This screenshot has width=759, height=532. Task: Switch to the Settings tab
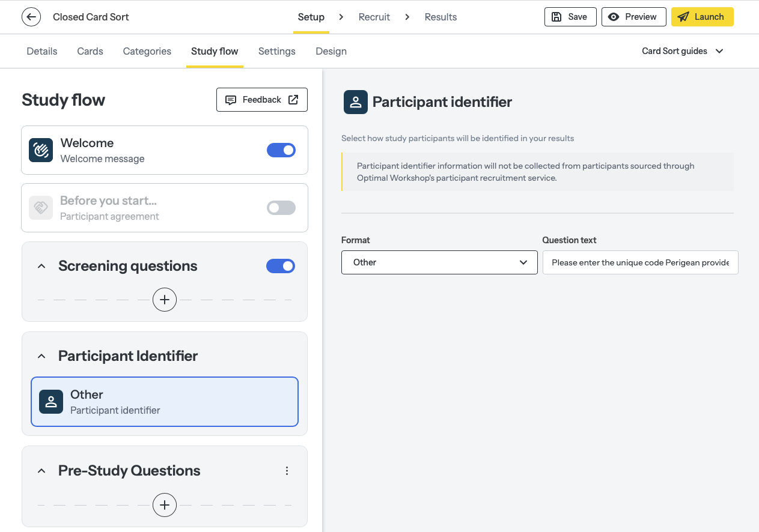tap(276, 51)
